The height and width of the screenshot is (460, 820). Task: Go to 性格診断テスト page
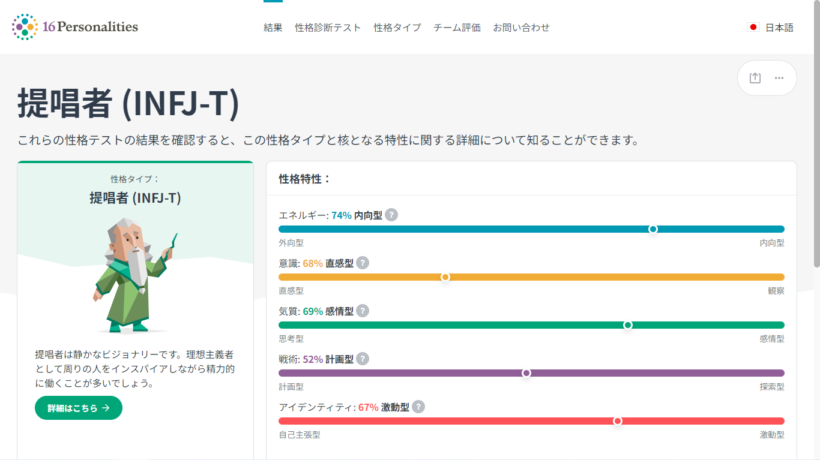click(x=328, y=27)
